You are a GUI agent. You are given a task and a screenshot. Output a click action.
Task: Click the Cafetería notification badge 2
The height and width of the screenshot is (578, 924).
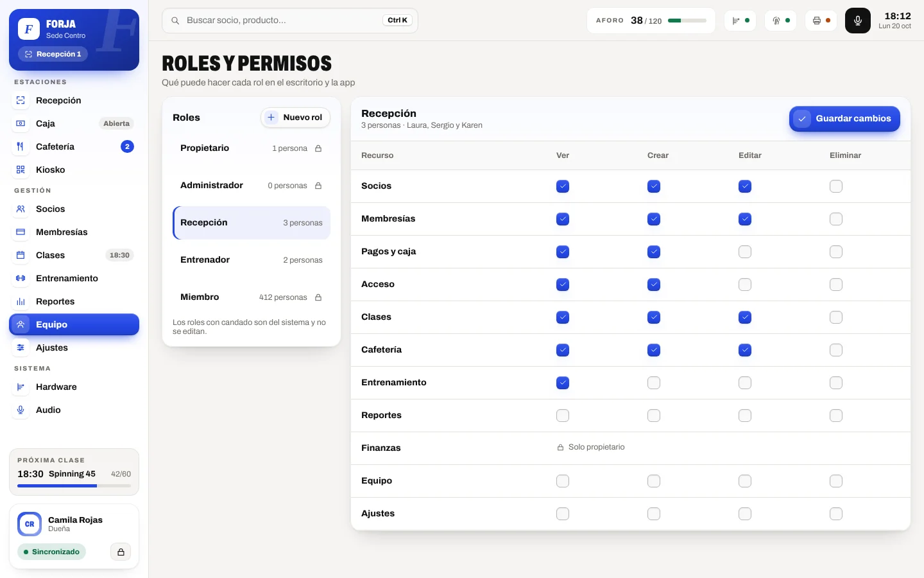(x=127, y=147)
